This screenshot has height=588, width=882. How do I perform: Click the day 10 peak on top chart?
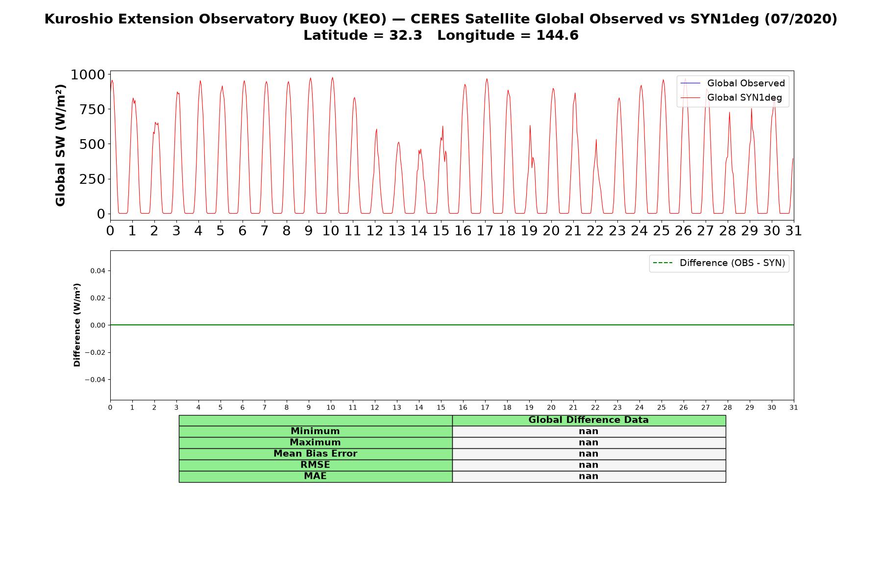332,78
